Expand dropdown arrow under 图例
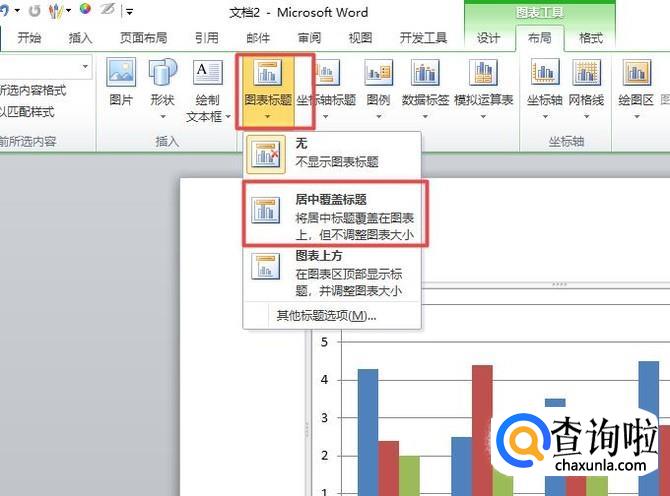The image size is (670, 496). coord(379,117)
